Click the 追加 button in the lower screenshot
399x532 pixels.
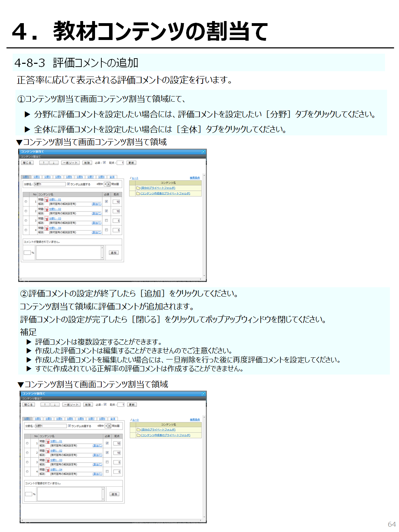click(114, 494)
